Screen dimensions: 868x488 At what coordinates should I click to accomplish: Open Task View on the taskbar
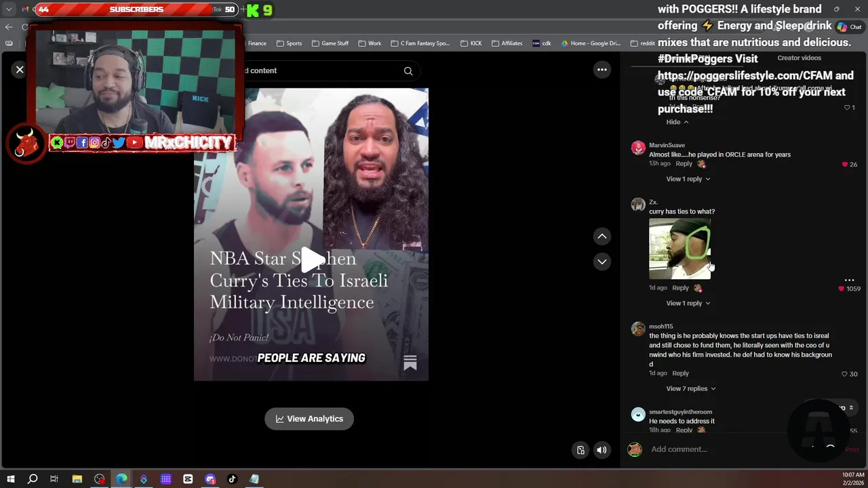54,479
